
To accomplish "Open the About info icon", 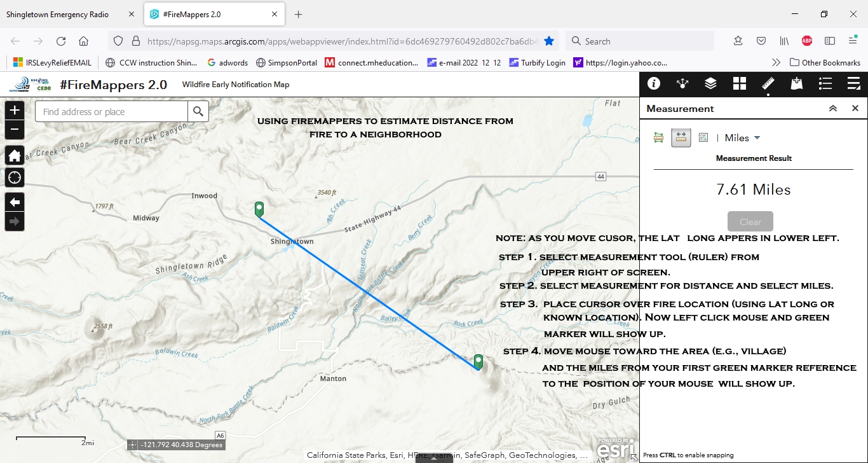I will (x=655, y=83).
